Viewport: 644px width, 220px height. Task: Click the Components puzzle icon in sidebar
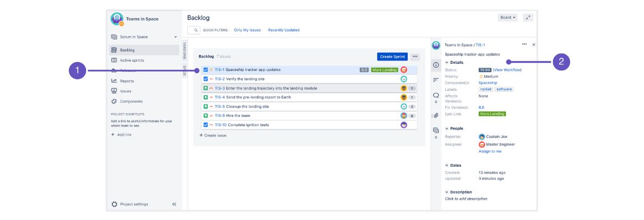pyautogui.click(x=114, y=101)
